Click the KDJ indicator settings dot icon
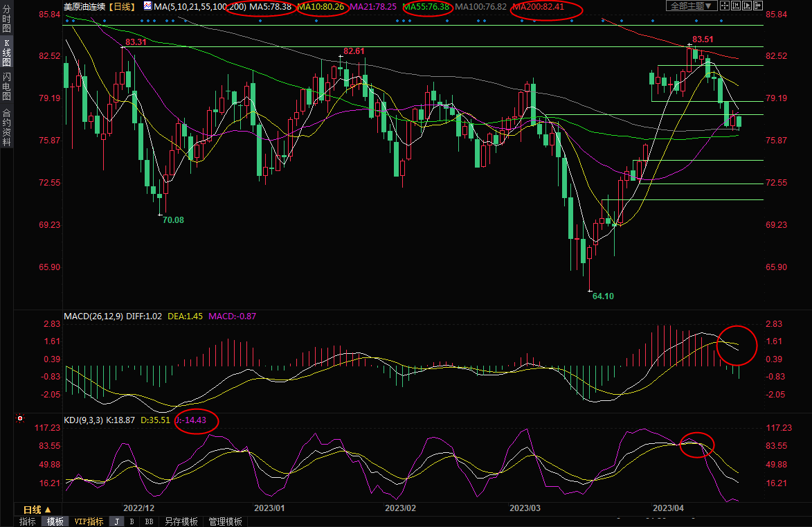812x527 pixels. point(20,419)
